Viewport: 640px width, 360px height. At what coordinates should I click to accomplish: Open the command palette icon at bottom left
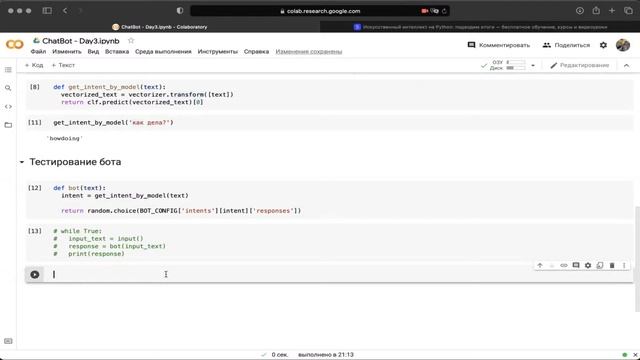[x=8, y=341]
